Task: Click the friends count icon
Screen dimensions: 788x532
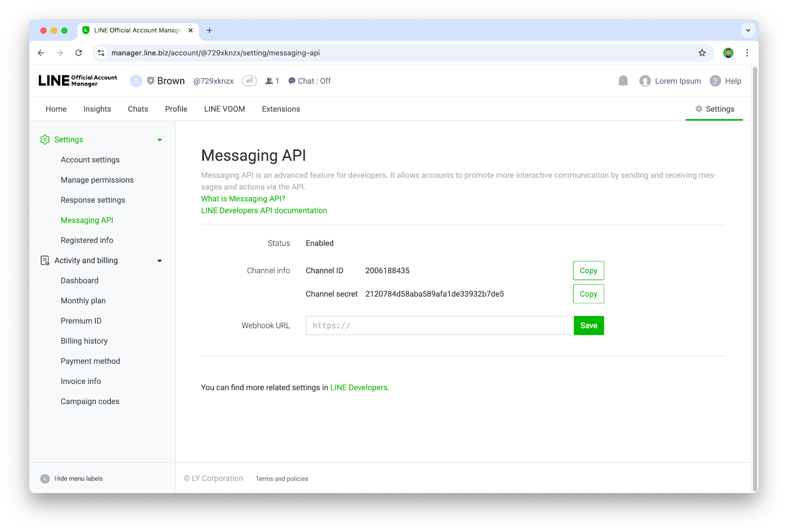Action: coord(269,81)
